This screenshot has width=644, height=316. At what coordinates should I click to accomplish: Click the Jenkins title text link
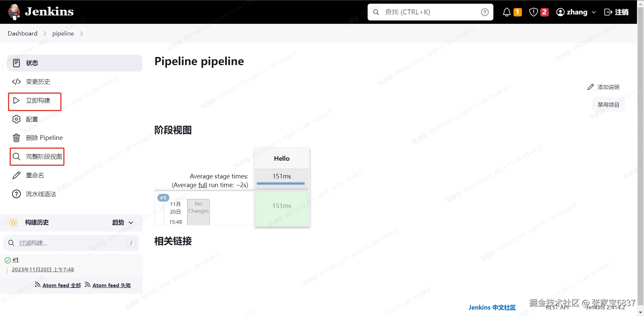coord(49,12)
